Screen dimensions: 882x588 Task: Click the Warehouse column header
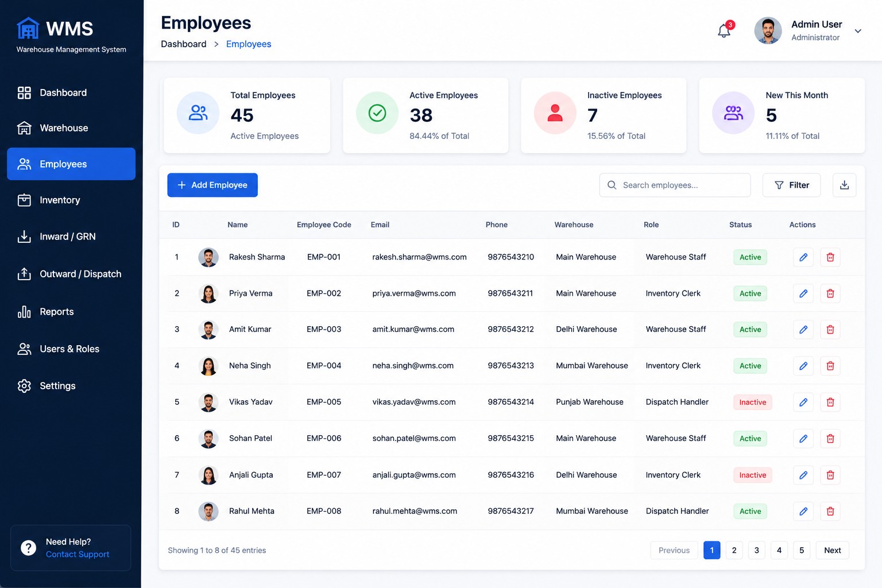[x=574, y=225]
